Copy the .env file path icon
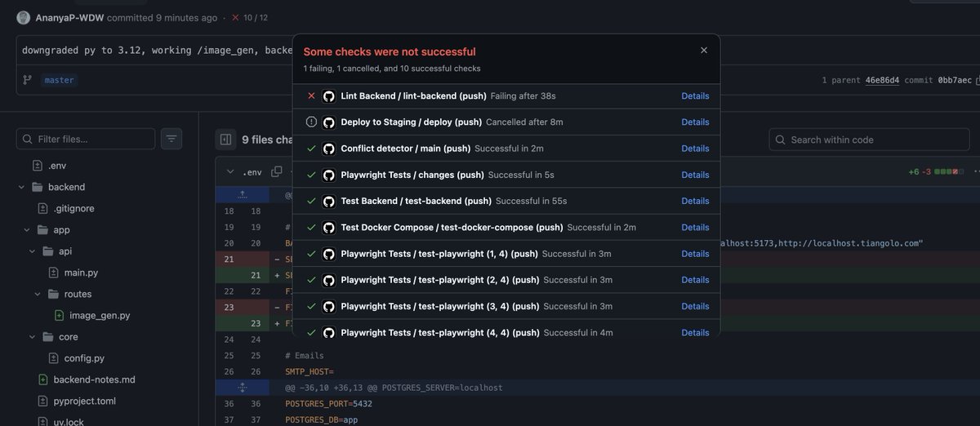 277,171
